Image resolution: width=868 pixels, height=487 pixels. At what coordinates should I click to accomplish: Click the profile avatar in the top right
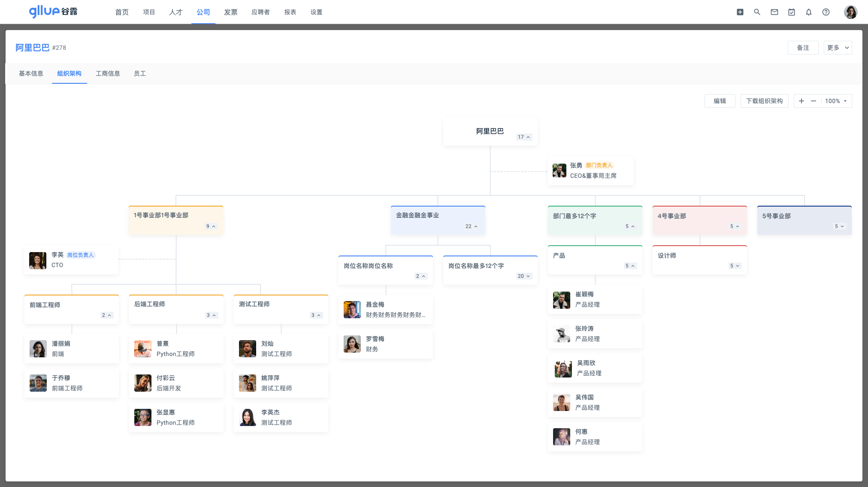click(850, 12)
